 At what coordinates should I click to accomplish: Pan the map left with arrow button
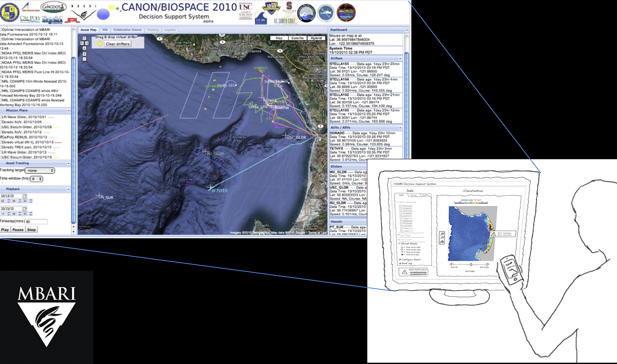82,43
